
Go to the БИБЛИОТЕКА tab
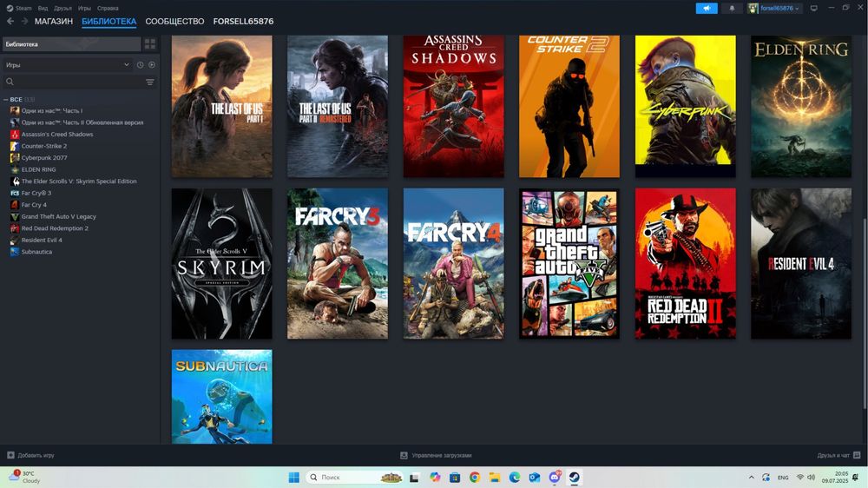coord(108,21)
